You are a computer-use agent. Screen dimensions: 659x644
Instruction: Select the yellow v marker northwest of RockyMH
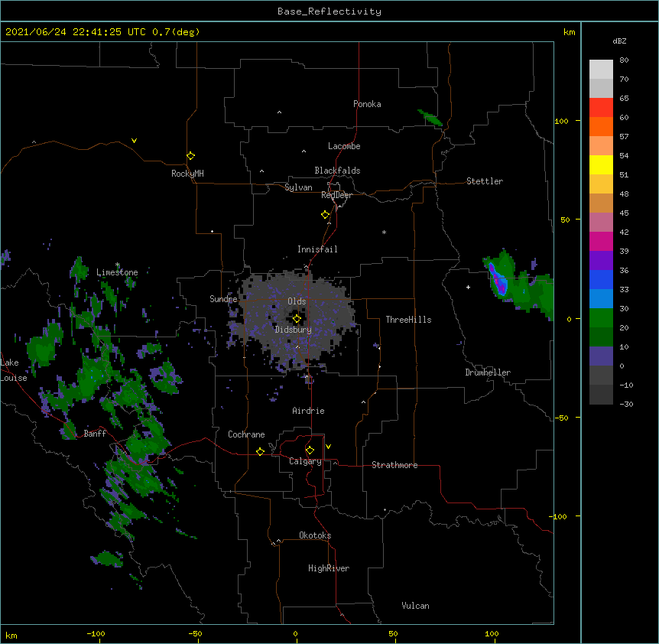[x=134, y=141]
